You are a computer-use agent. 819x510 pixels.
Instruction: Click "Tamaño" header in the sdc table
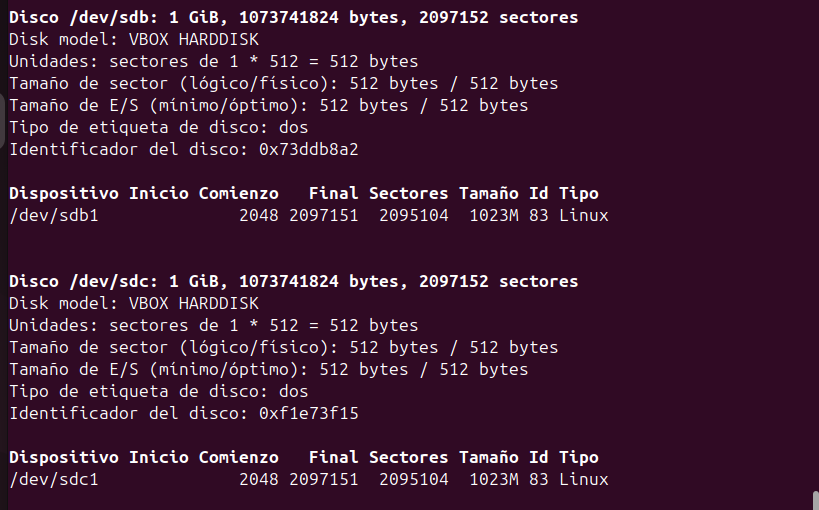pyautogui.click(x=488, y=457)
